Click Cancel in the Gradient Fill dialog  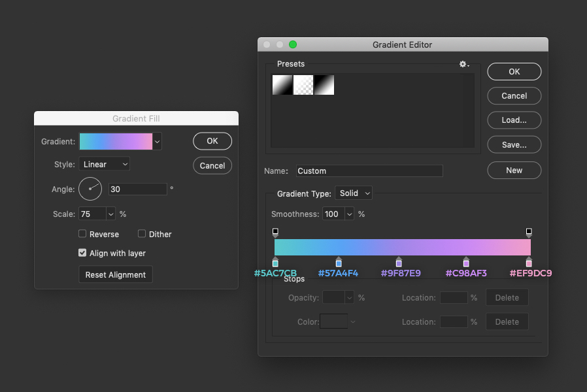pos(212,165)
